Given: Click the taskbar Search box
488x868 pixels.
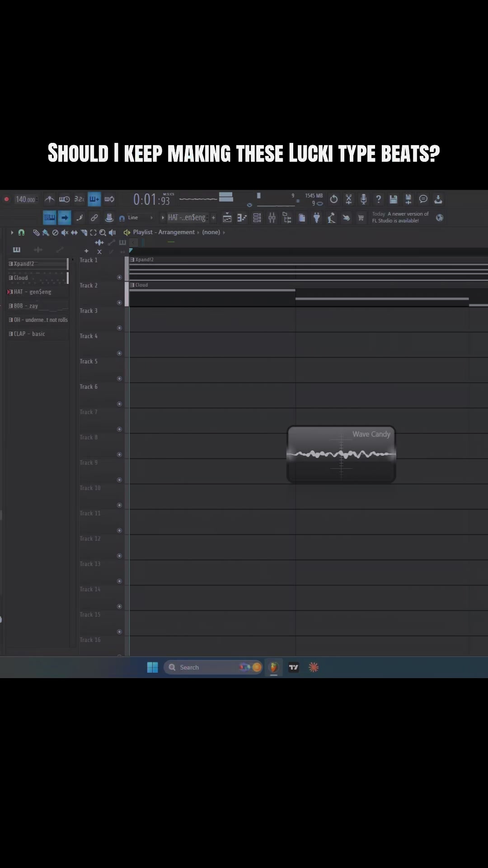Looking at the screenshot, I should (213, 667).
